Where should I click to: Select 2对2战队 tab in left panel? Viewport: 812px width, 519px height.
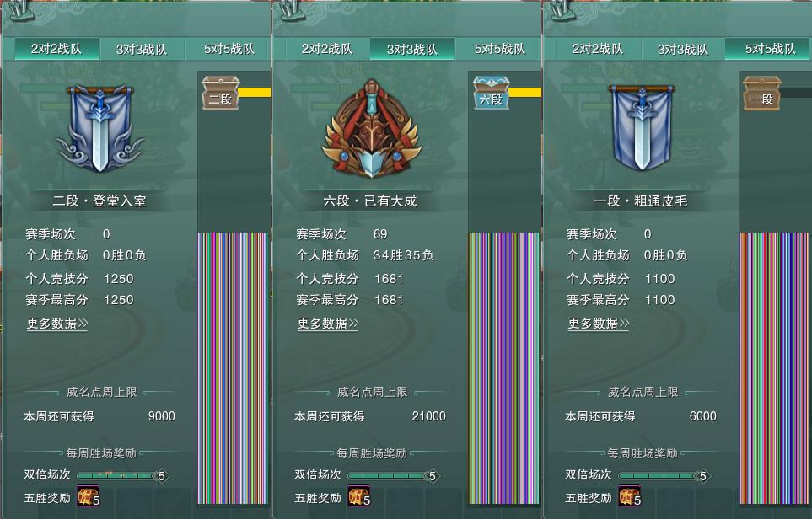point(56,49)
